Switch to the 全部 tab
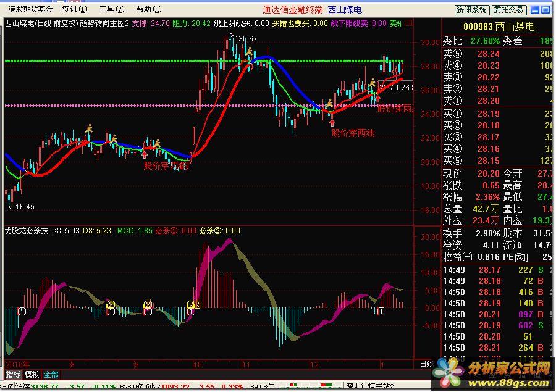 click(x=51, y=374)
